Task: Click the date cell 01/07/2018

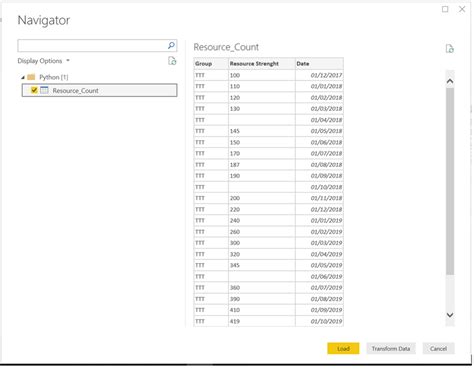Action: [x=319, y=153]
